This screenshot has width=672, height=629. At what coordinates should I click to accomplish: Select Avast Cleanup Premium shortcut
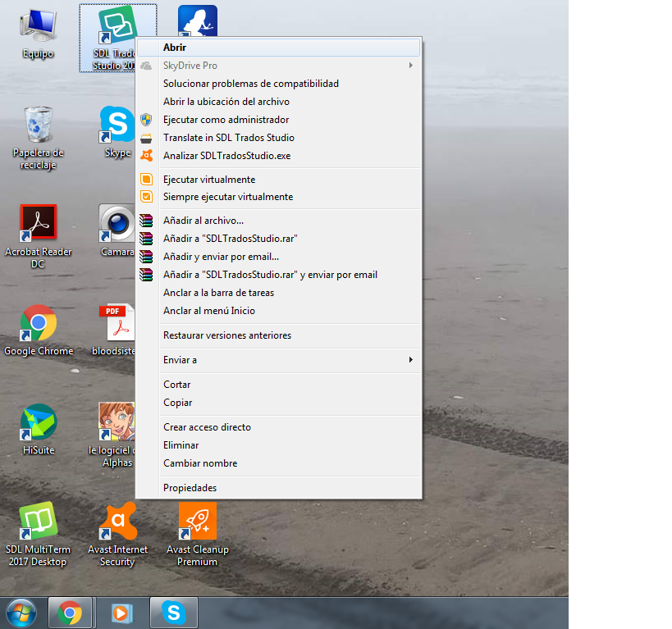pyautogui.click(x=197, y=535)
